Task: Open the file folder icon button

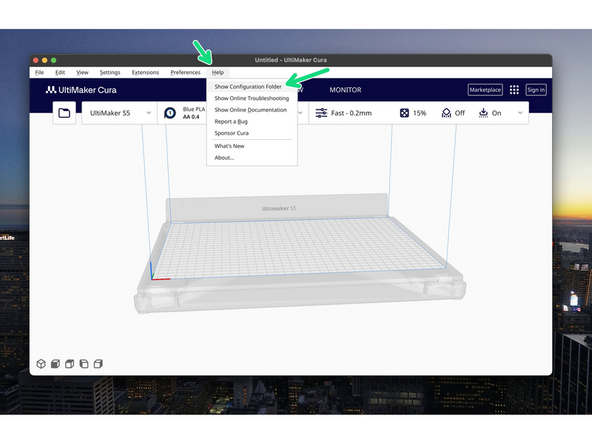Action: [x=64, y=113]
